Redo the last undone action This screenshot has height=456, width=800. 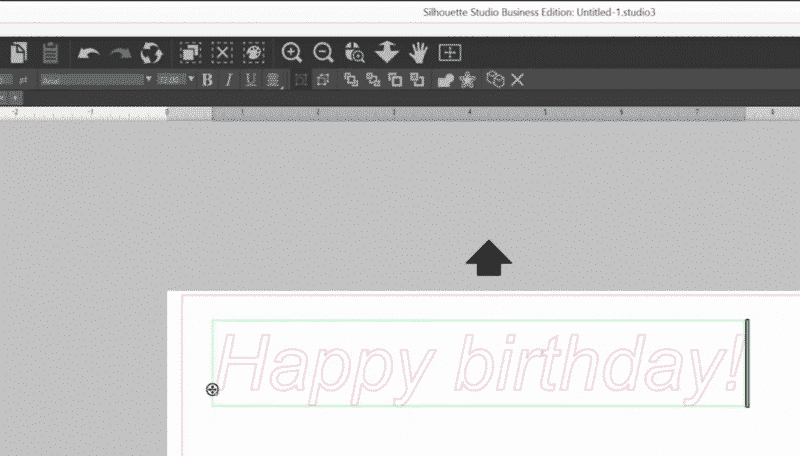[120, 53]
